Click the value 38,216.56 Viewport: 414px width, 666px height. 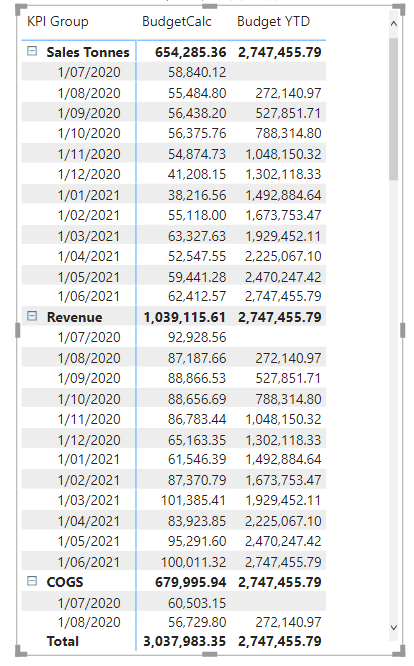click(197, 195)
